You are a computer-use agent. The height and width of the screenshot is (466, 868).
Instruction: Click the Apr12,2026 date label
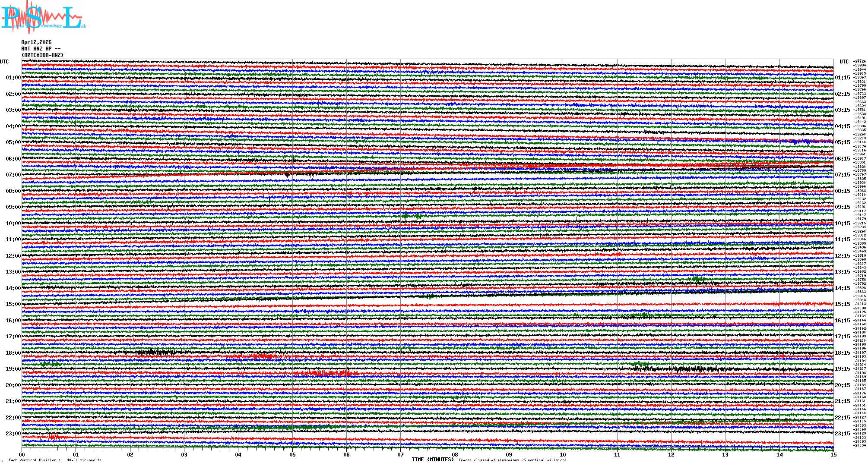tap(36, 42)
